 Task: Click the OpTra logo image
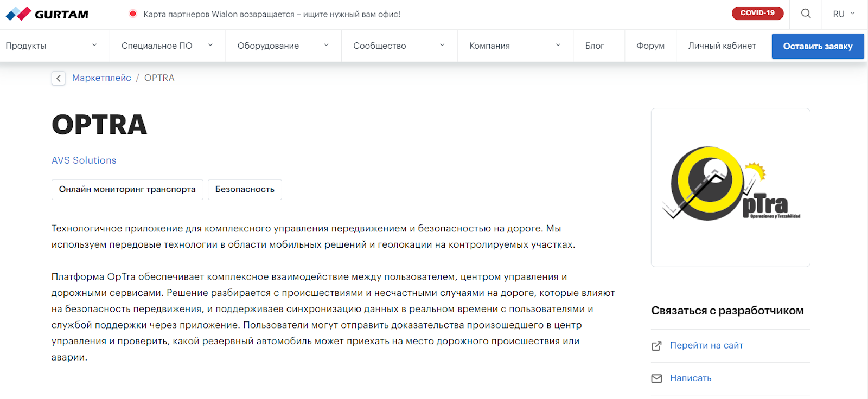tap(731, 188)
